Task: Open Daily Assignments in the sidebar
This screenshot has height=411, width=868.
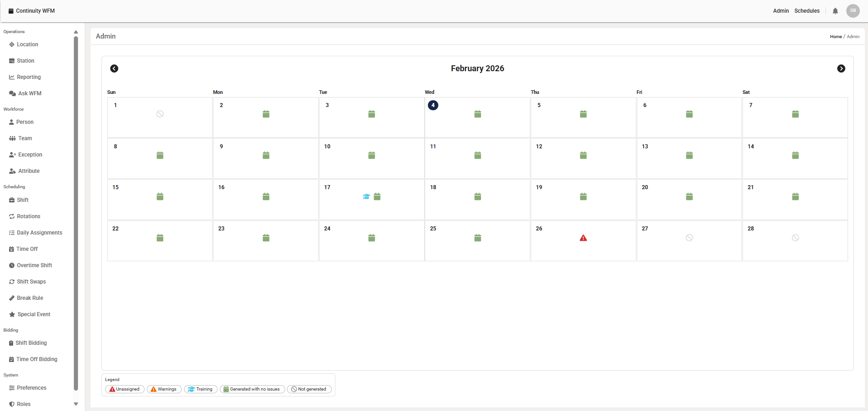Action: (35, 233)
